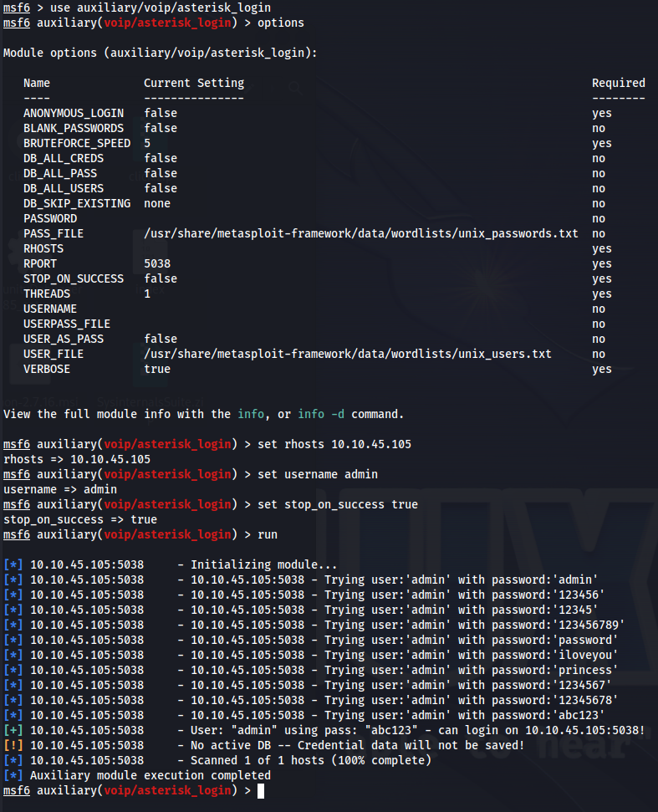The height and width of the screenshot is (812, 658).
Task: Click the 'rhosts => 10.10.45.105' output line
Action: tap(77, 459)
